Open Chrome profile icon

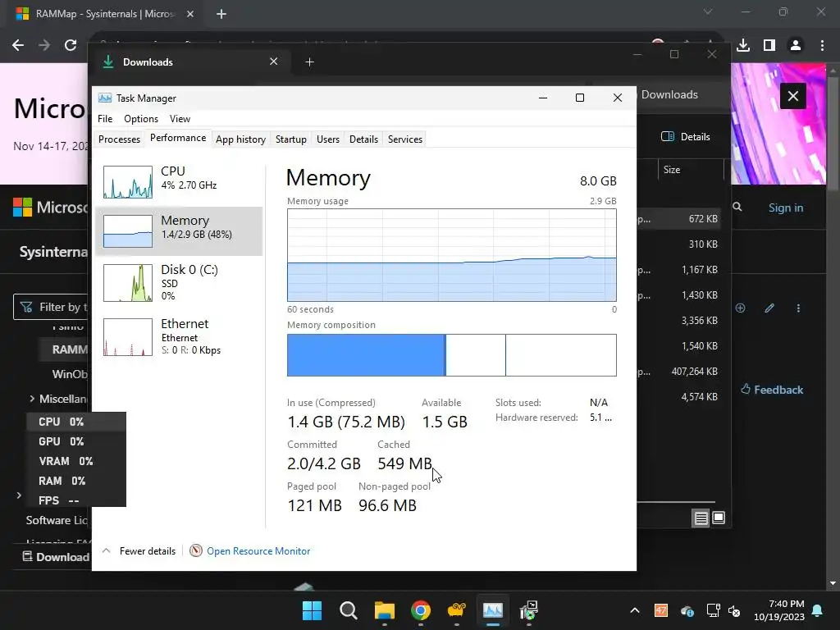pos(796,45)
